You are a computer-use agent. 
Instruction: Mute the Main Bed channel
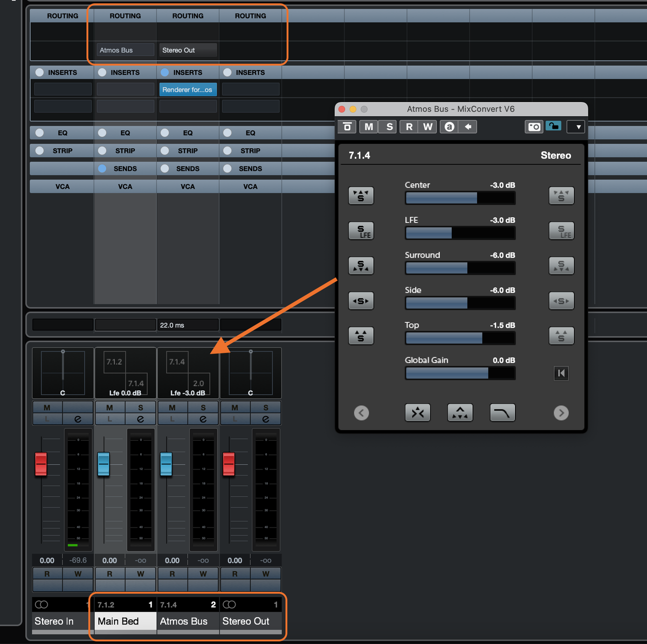click(109, 407)
